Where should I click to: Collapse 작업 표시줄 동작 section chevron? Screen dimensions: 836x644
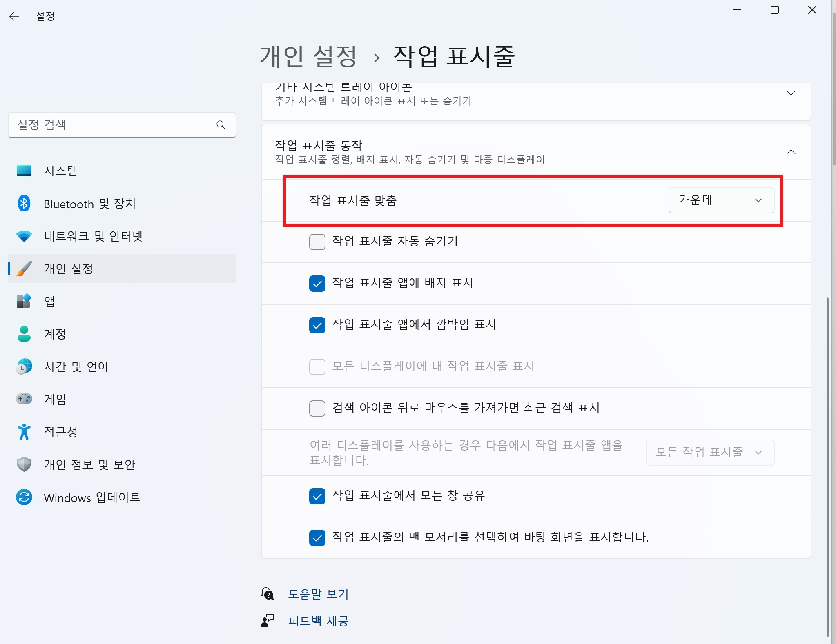[x=791, y=152]
